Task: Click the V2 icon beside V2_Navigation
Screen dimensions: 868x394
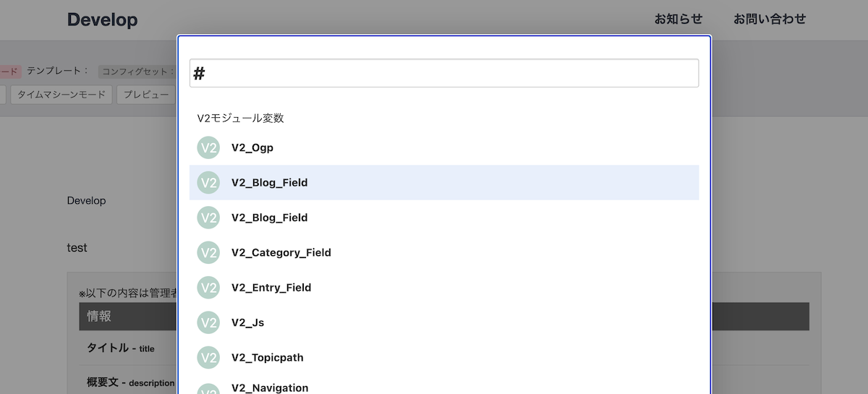Action: (x=208, y=389)
